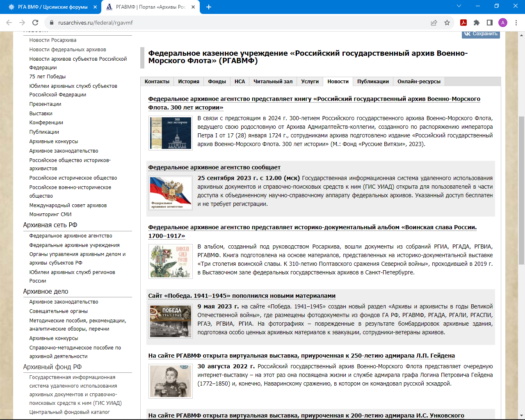Click the Federal Archival Agency flag thumbnail
Viewport: 525px width, 420px height.
[x=171, y=193]
